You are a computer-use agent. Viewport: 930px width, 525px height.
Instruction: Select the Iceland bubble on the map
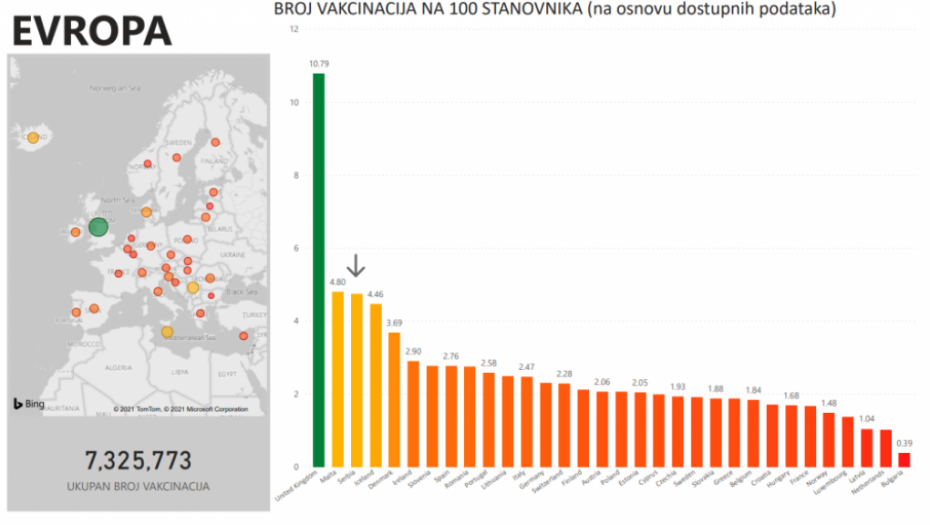point(33,138)
